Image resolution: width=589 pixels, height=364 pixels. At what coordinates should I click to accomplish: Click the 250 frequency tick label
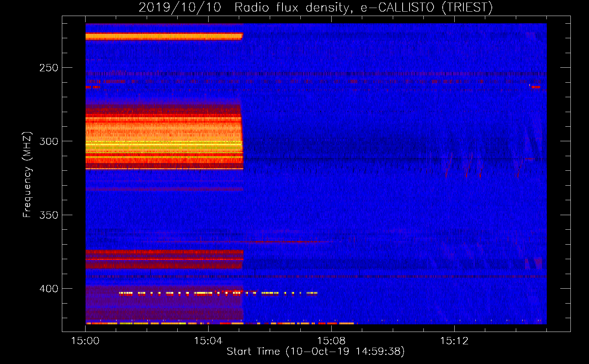pyautogui.click(x=49, y=68)
